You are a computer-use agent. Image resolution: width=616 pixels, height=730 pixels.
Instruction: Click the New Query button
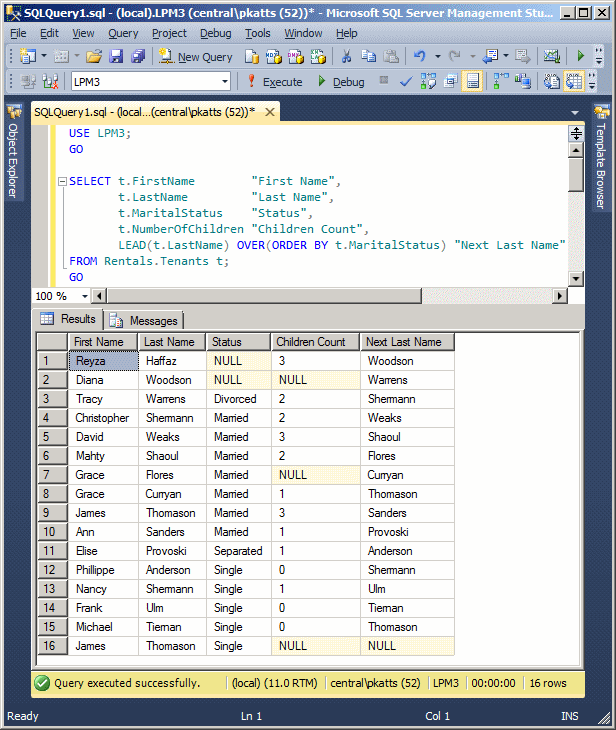[x=196, y=57]
